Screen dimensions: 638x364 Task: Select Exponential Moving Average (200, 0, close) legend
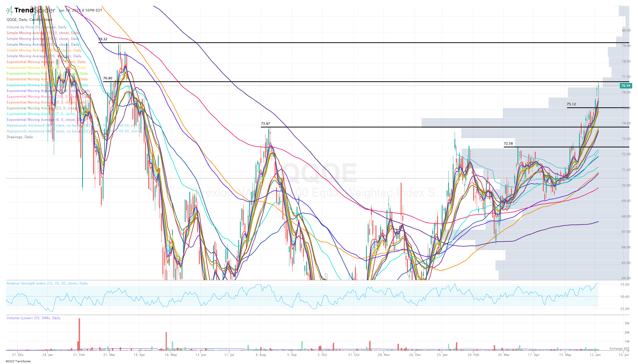point(48,97)
